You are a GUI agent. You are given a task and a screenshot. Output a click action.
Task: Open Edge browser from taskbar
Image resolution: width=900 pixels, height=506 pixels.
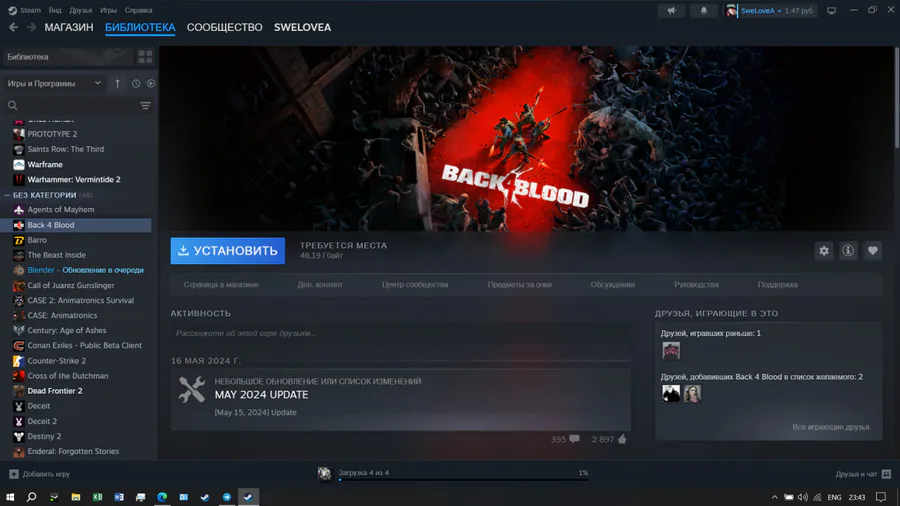(x=162, y=497)
